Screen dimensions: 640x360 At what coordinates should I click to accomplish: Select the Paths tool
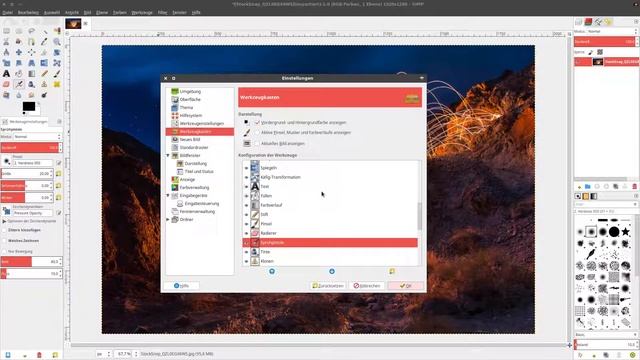(31, 42)
